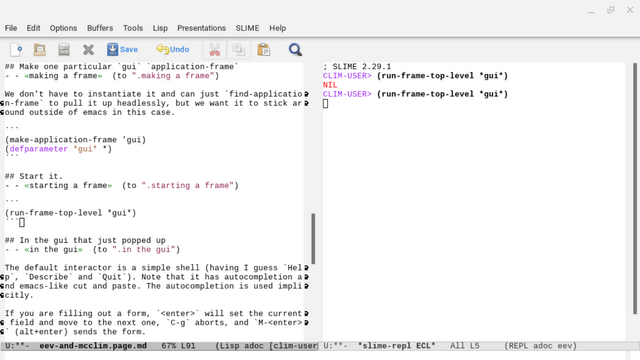This screenshot has height=360, width=640.
Task: Click the Search magnifier icon
Action: [295, 50]
